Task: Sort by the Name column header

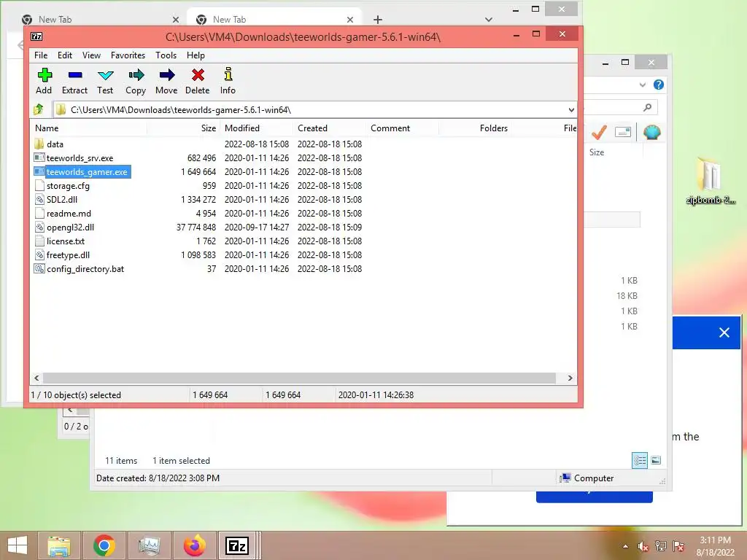Action: [x=89, y=128]
